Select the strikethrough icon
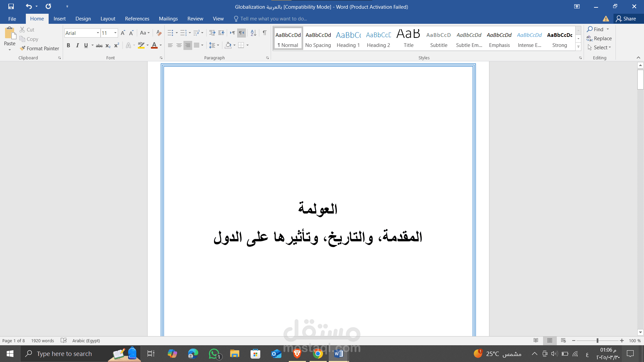The image size is (644, 362). [x=99, y=45]
